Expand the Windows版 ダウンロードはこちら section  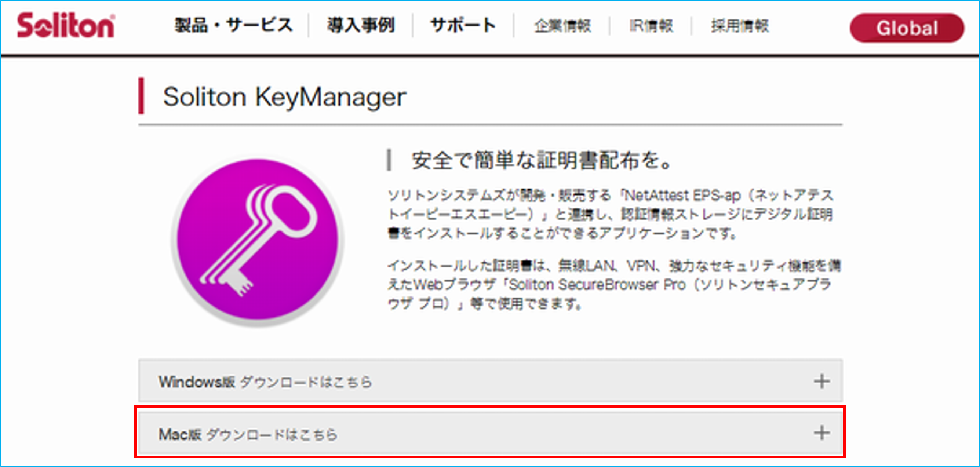(x=491, y=381)
